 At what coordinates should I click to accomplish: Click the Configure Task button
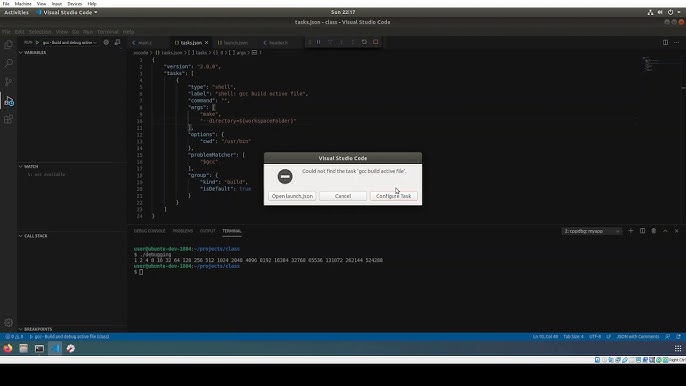point(393,196)
